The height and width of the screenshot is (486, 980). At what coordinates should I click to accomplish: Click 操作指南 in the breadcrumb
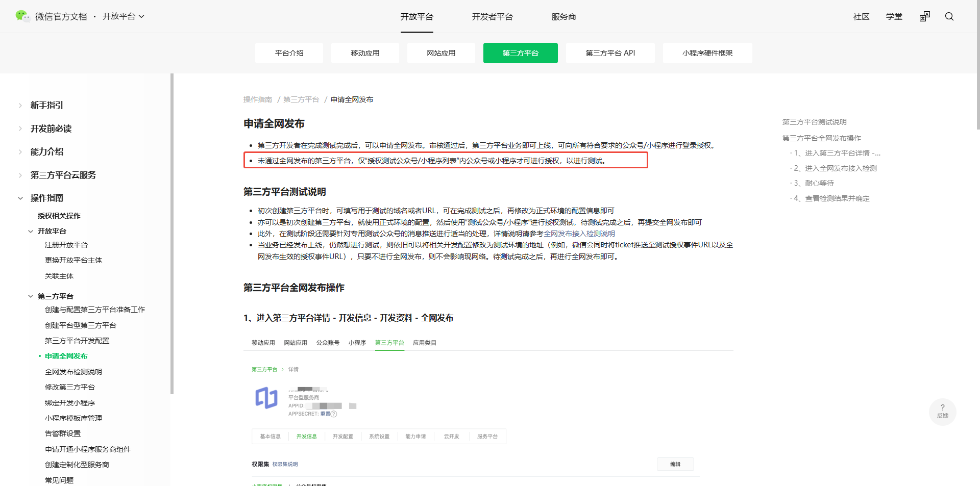(258, 99)
